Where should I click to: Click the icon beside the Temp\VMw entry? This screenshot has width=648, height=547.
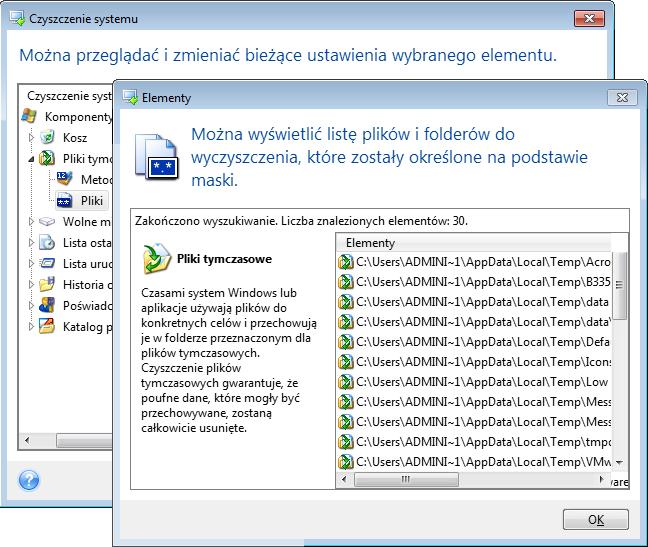pos(345,461)
